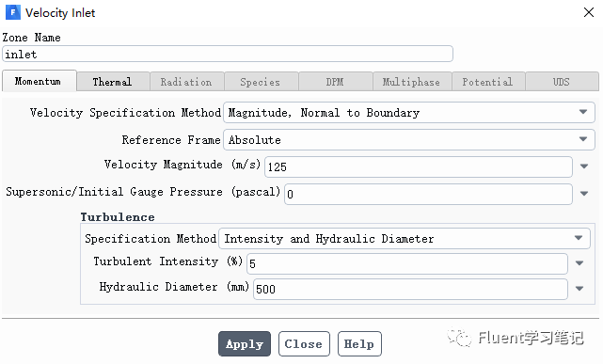The width and height of the screenshot is (603, 364).
Task: Select the Momentum tab
Action: click(x=39, y=81)
